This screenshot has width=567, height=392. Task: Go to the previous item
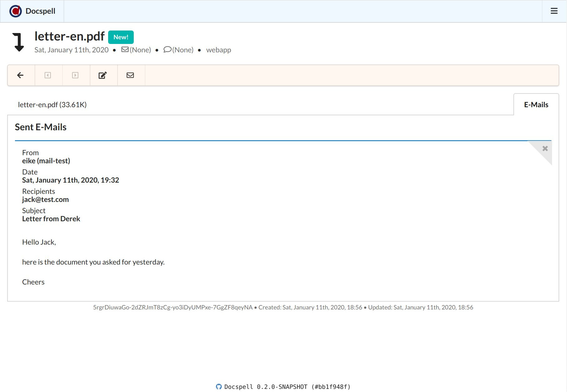48,75
